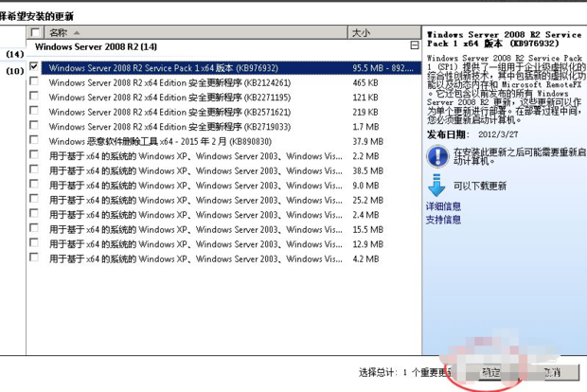Select the update name beside 2.4 MB

tap(195, 215)
